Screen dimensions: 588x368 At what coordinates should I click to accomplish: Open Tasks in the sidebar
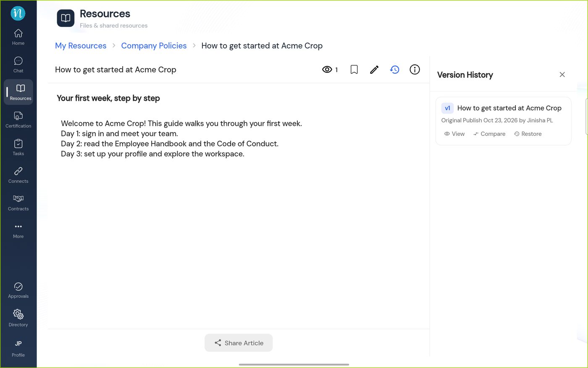(x=18, y=148)
